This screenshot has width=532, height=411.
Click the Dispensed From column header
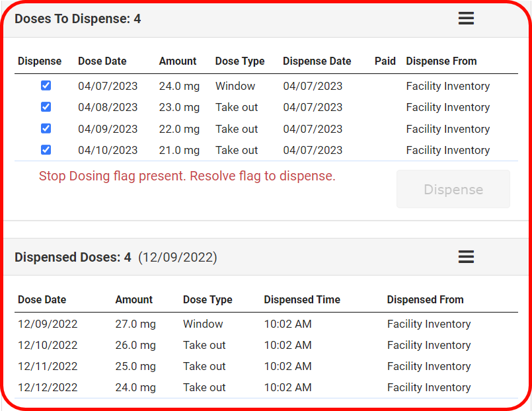tap(425, 299)
